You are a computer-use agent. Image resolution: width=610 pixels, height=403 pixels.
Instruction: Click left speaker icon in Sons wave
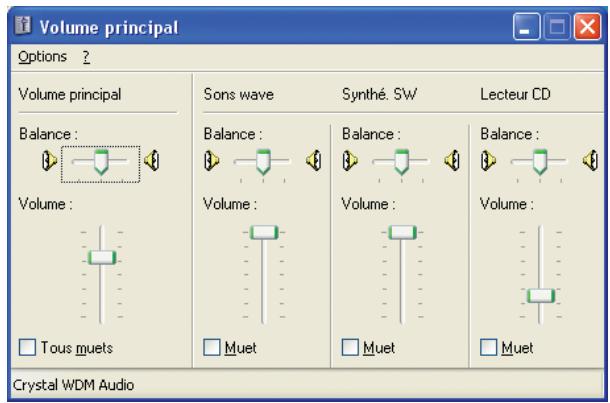[213, 159]
